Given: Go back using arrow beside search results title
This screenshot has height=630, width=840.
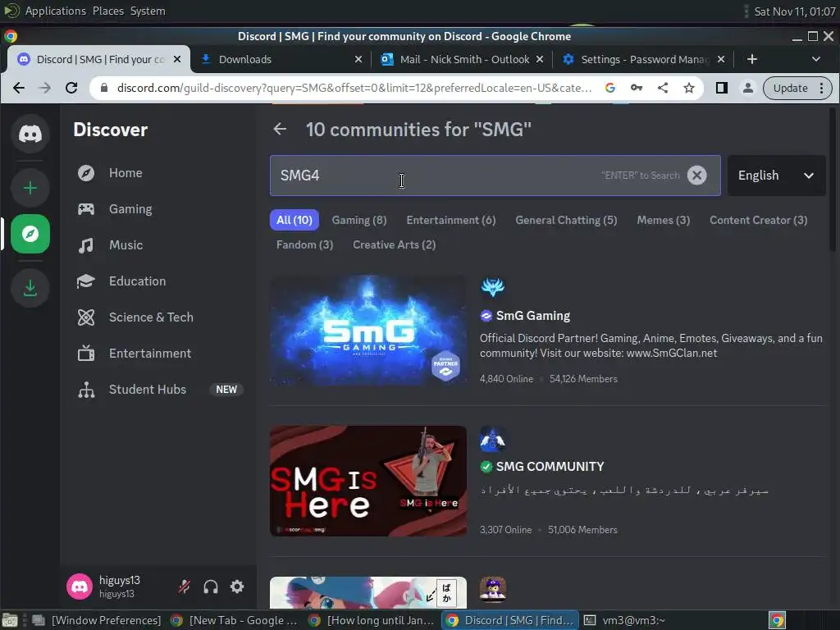Looking at the screenshot, I should pyautogui.click(x=280, y=129).
